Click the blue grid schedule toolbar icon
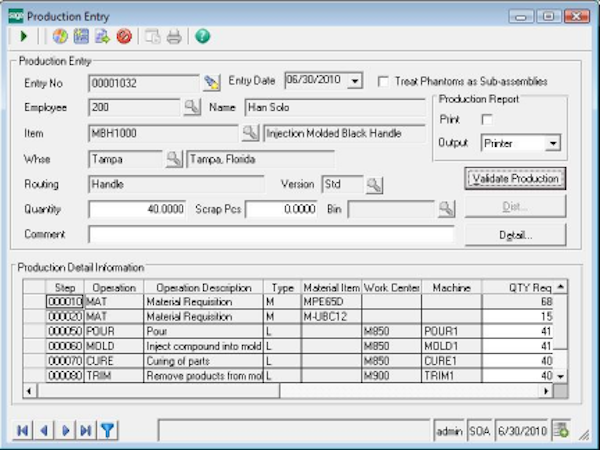Screen dimensions: 600x450 pyautogui.click(x=81, y=37)
